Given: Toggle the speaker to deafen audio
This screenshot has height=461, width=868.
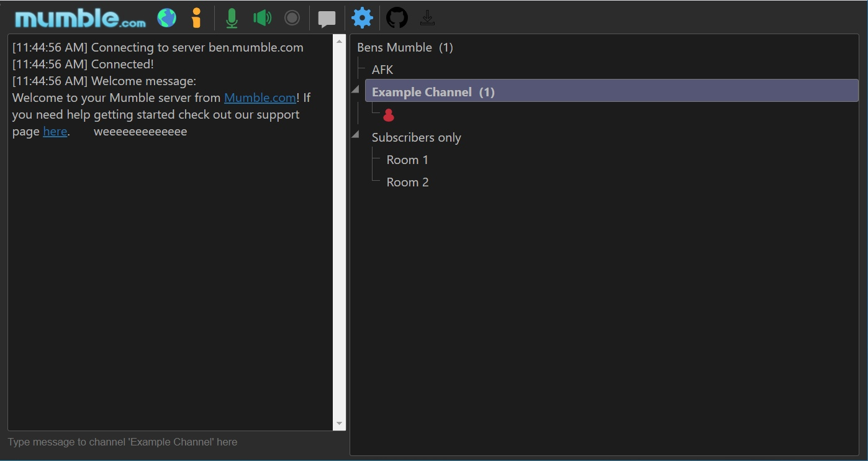Looking at the screenshot, I should click(x=261, y=17).
